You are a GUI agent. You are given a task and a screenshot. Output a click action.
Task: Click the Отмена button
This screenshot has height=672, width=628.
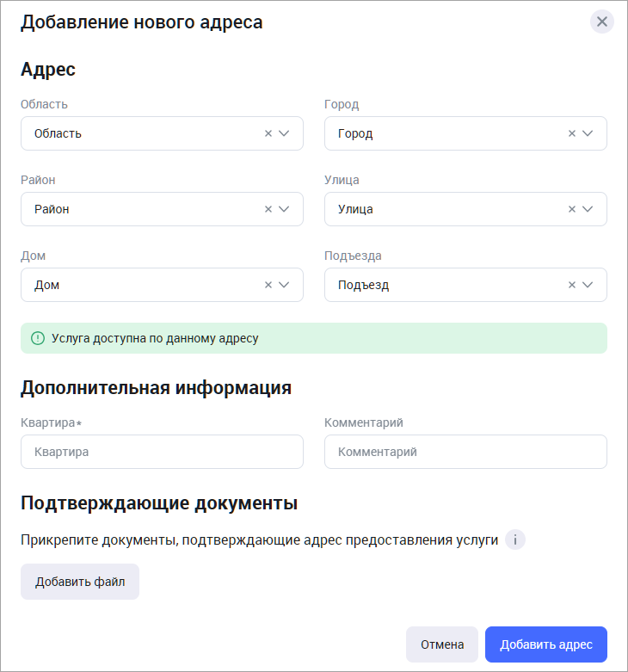click(442, 644)
